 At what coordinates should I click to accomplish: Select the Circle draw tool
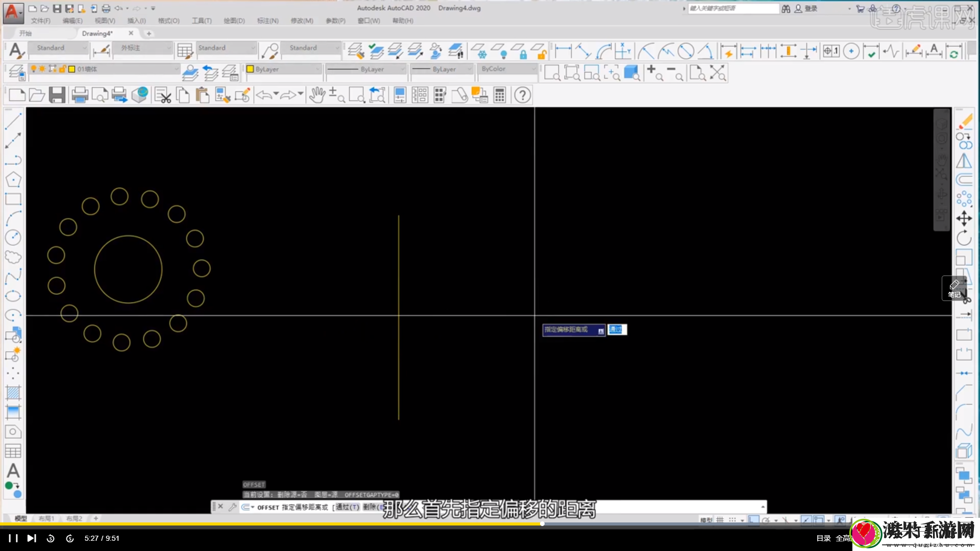pos(13,237)
